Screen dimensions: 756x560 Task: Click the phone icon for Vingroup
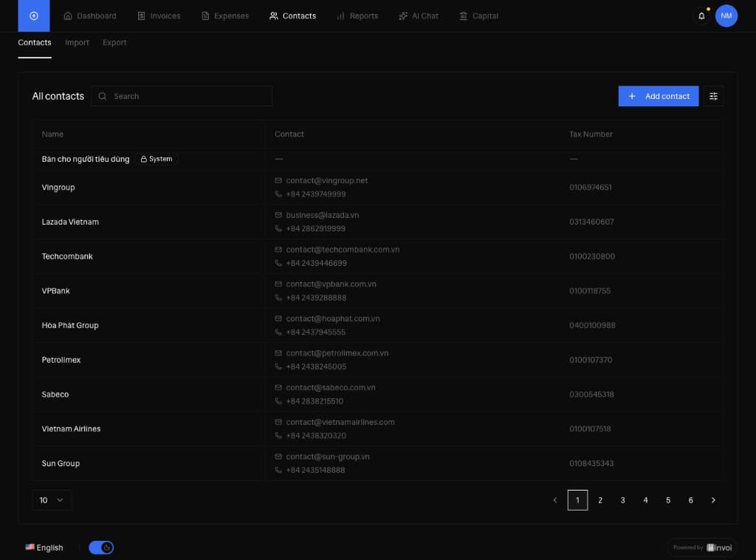pos(278,194)
